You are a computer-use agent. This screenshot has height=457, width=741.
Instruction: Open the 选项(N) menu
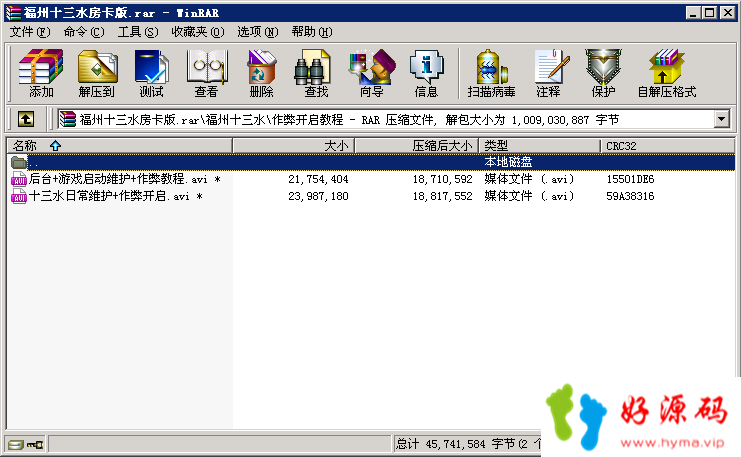[258, 32]
